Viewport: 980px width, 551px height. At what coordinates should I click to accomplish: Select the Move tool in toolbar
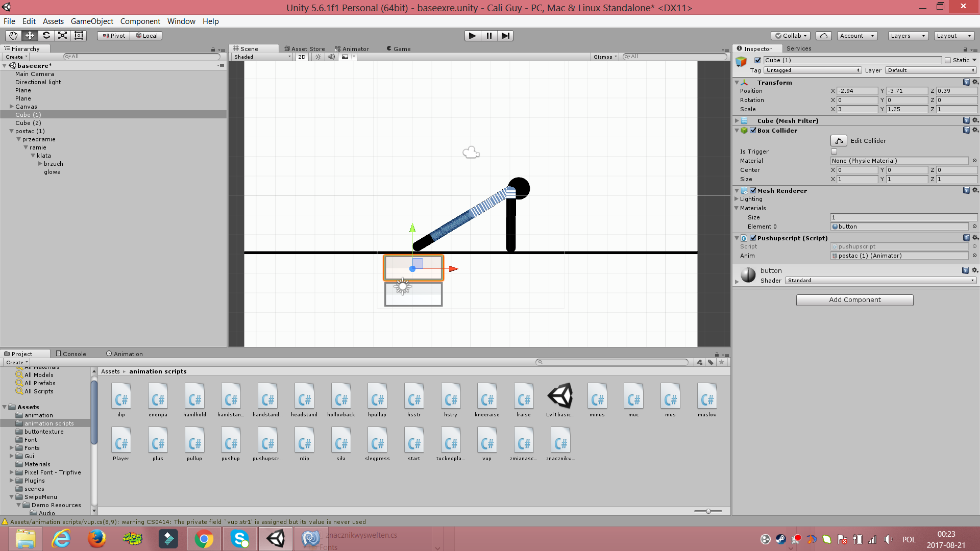tap(30, 36)
